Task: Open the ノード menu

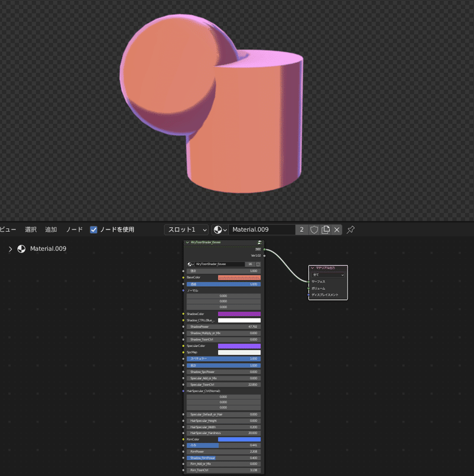Action: coord(74,230)
